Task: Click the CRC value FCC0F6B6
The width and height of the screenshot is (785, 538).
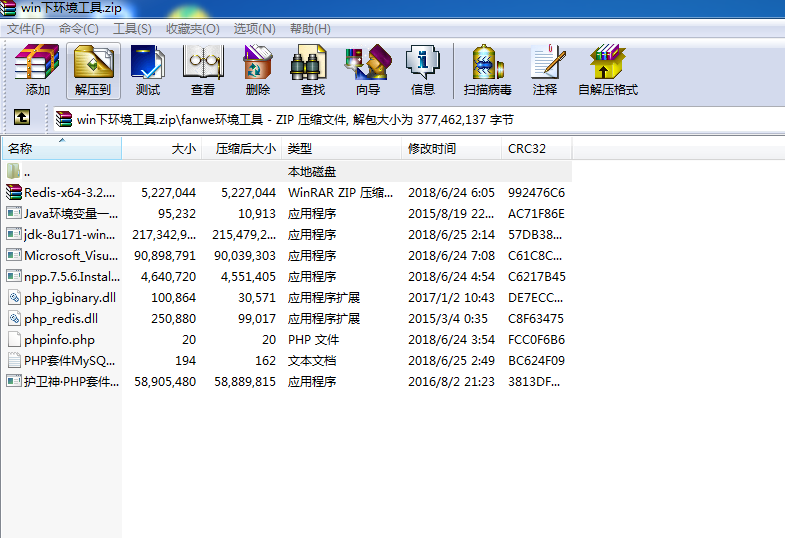Action: pyautogui.click(x=536, y=340)
